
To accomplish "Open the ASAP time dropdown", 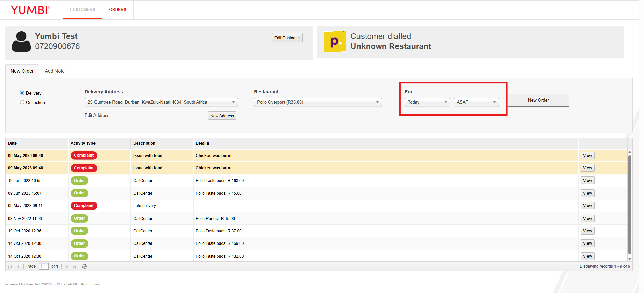I will click(x=476, y=102).
